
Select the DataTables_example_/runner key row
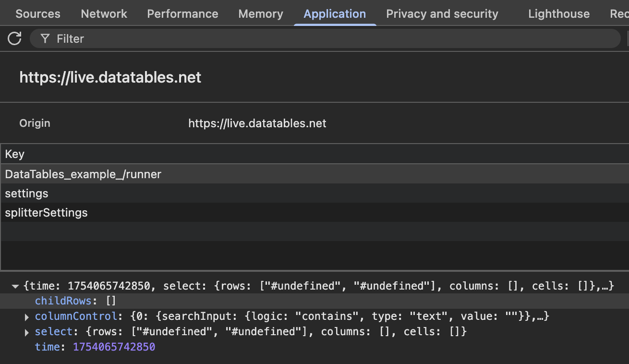point(314,174)
